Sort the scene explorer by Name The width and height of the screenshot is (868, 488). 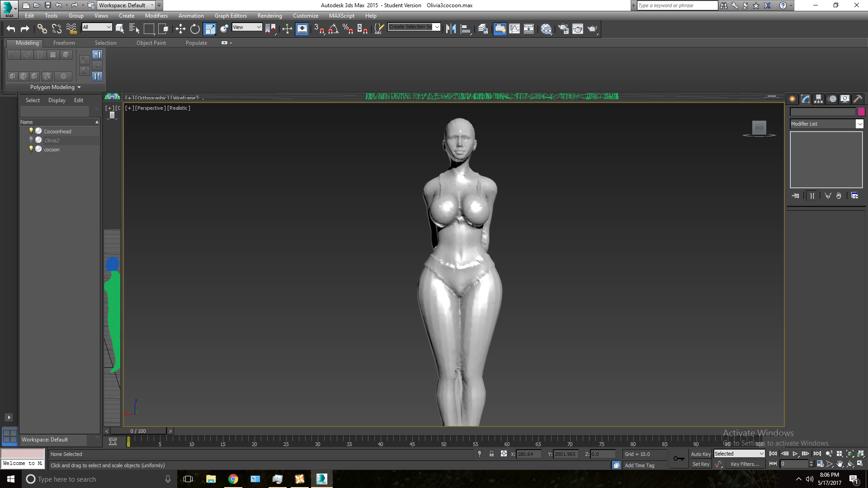(x=59, y=122)
